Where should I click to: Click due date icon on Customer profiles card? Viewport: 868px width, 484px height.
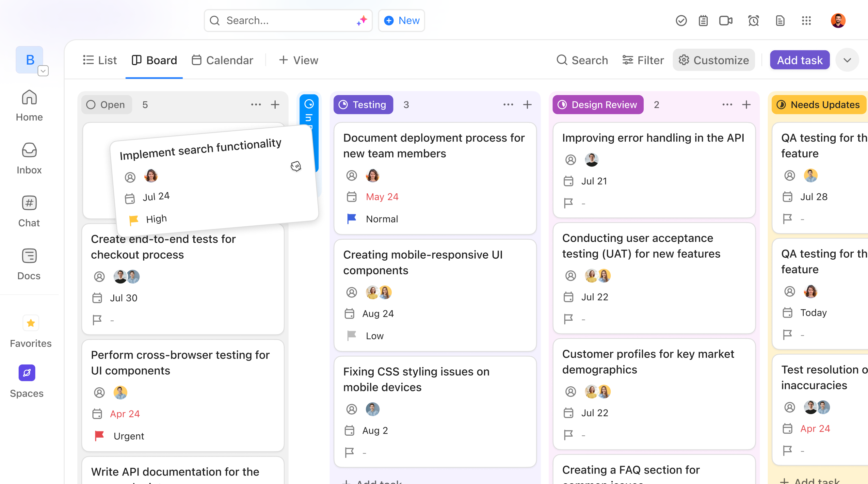tap(569, 412)
